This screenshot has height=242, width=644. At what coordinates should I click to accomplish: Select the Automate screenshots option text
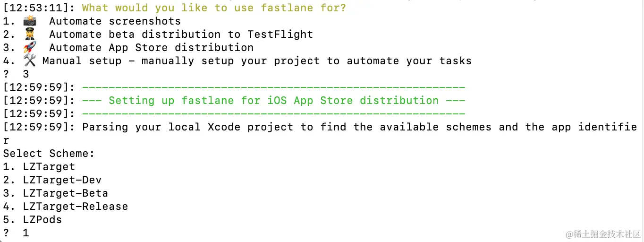coord(115,21)
